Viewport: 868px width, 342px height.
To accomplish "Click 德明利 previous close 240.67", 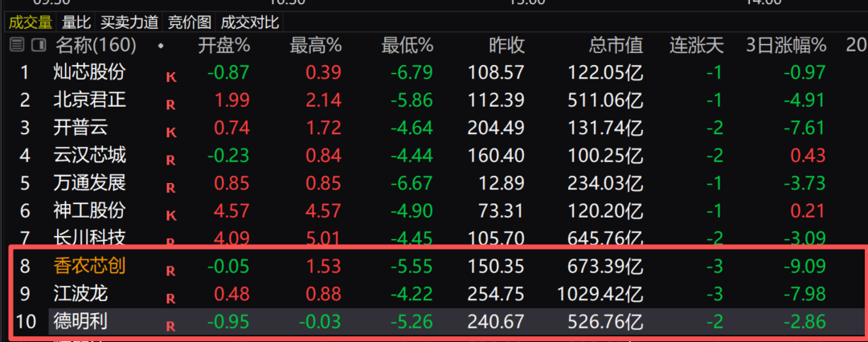I will coord(496,322).
